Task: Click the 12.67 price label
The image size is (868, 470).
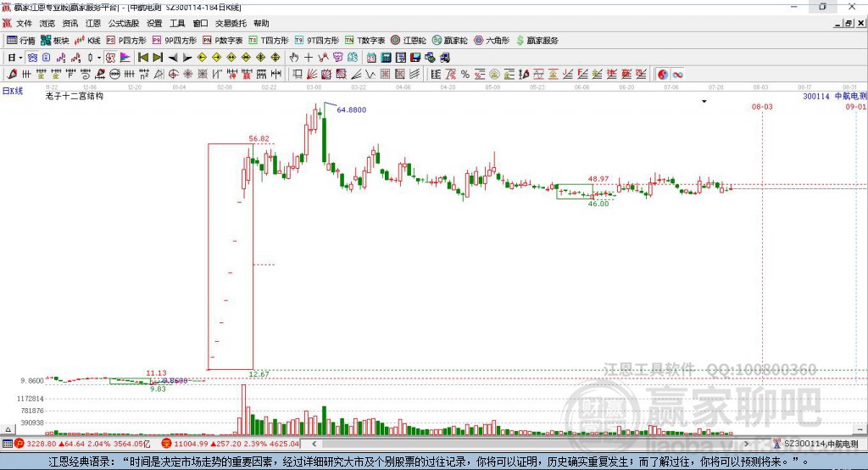Action: click(x=259, y=374)
